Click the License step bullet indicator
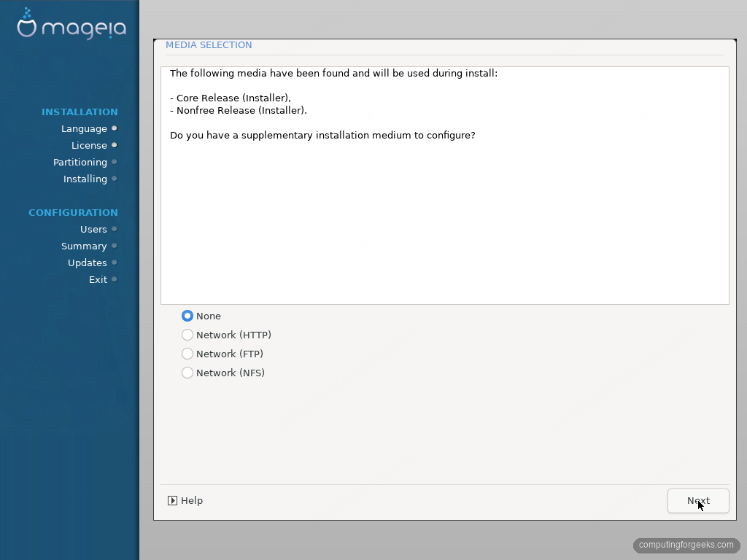 115,145
